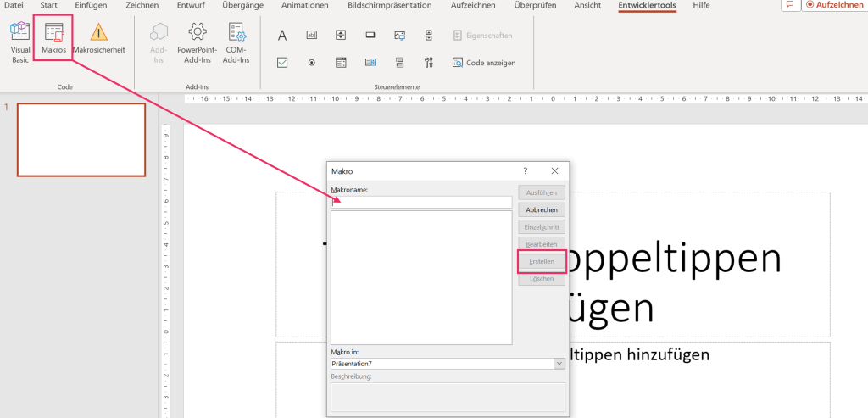Insert an Image control
Viewport: 868px width, 418px height.
[x=400, y=35]
